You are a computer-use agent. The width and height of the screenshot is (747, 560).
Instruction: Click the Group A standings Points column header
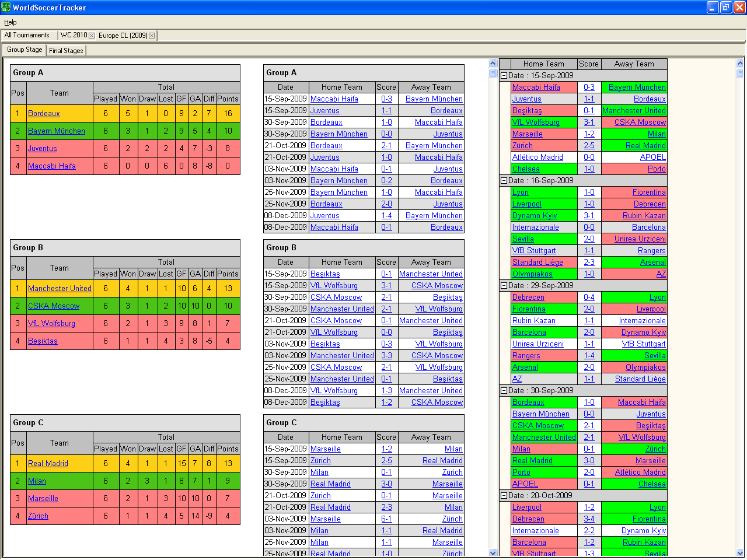click(228, 99)
